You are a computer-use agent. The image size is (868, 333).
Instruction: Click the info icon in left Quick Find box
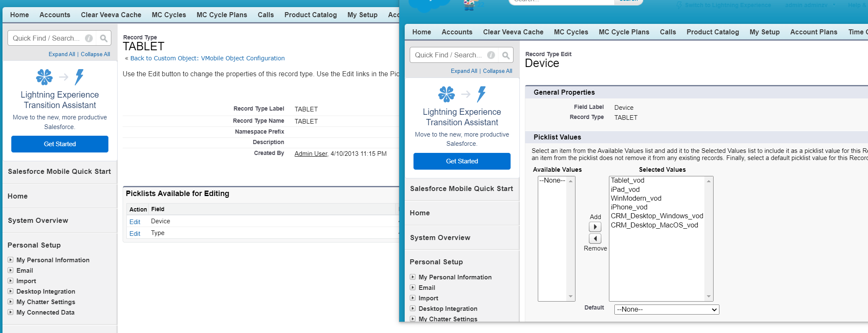click(x=89, y=38)
